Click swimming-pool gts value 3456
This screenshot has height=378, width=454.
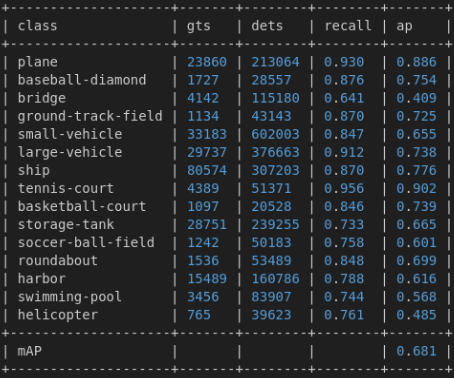pos(203,296)
